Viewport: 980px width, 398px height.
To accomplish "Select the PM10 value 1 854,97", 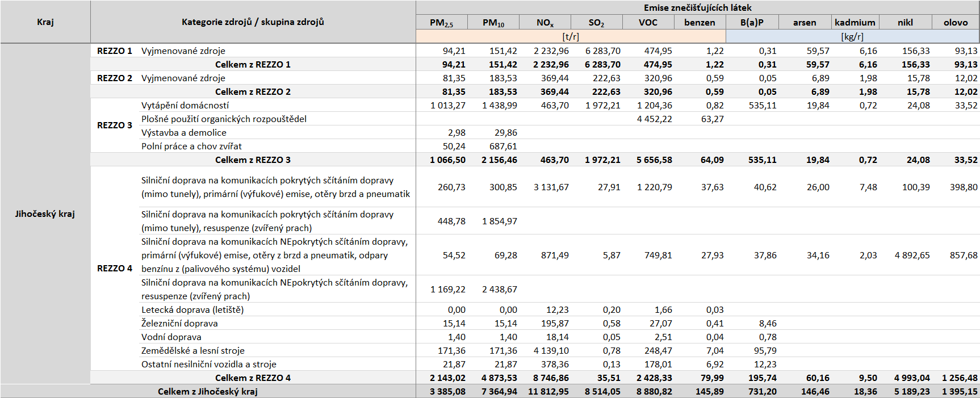I will pyautogui.click(x=500, y=221).
